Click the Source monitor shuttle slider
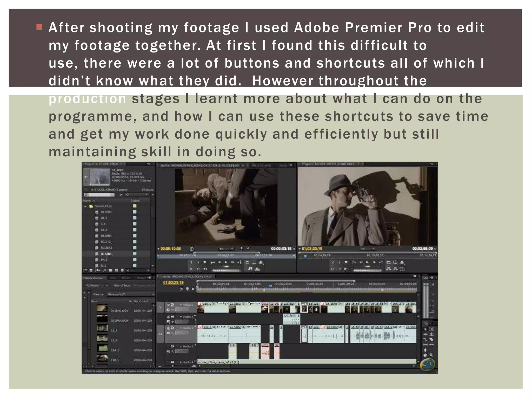Viewport: 532px width, 399px height. (x=226, y=267)
